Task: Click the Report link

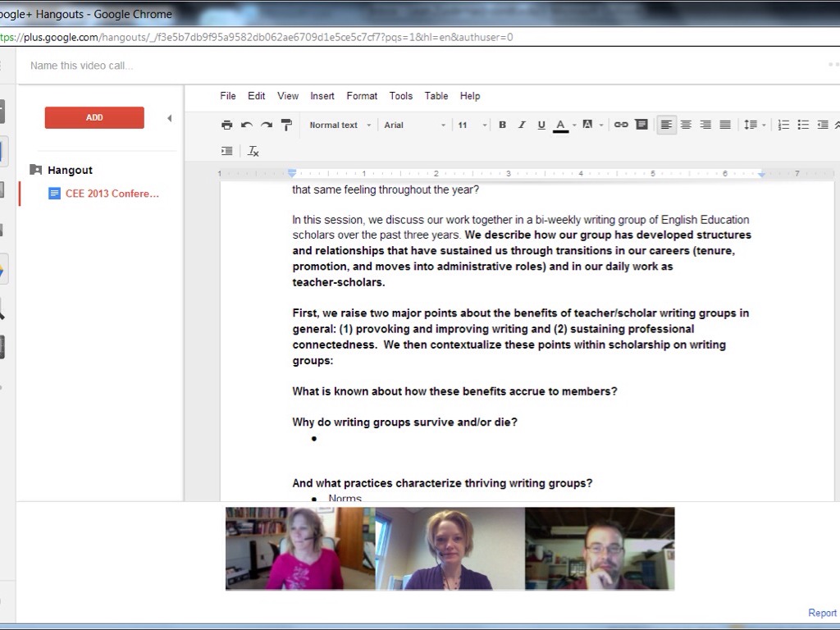Action: click(x=822, y=613)
